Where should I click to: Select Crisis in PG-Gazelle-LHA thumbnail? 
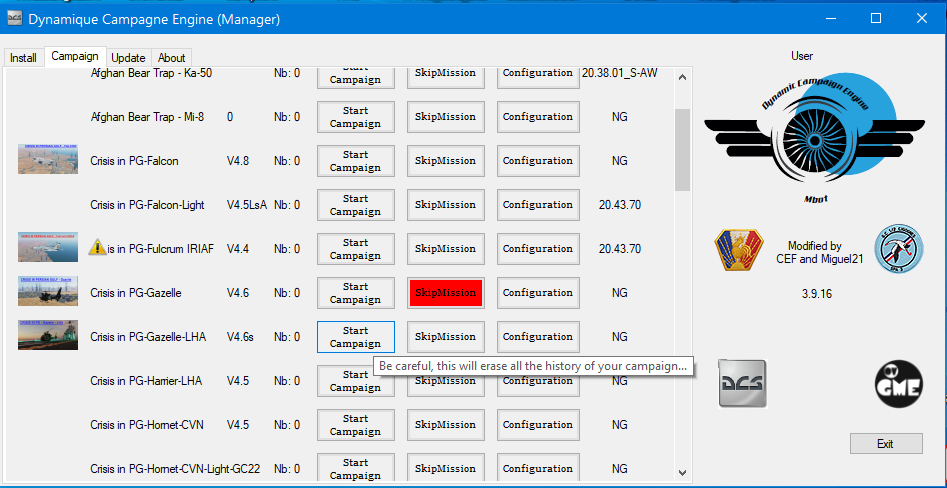48,335
